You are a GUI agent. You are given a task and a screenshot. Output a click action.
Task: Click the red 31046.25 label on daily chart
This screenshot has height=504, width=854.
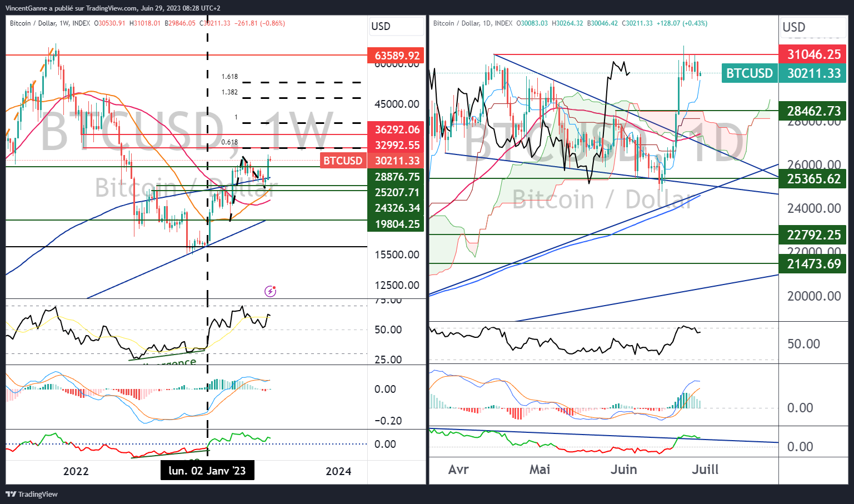pos(813,54)
